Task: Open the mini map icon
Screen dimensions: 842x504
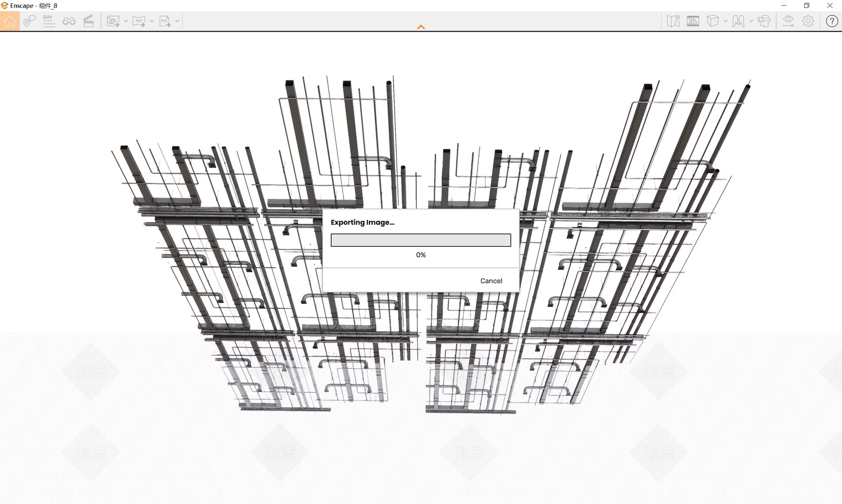Action: point(673,21)
